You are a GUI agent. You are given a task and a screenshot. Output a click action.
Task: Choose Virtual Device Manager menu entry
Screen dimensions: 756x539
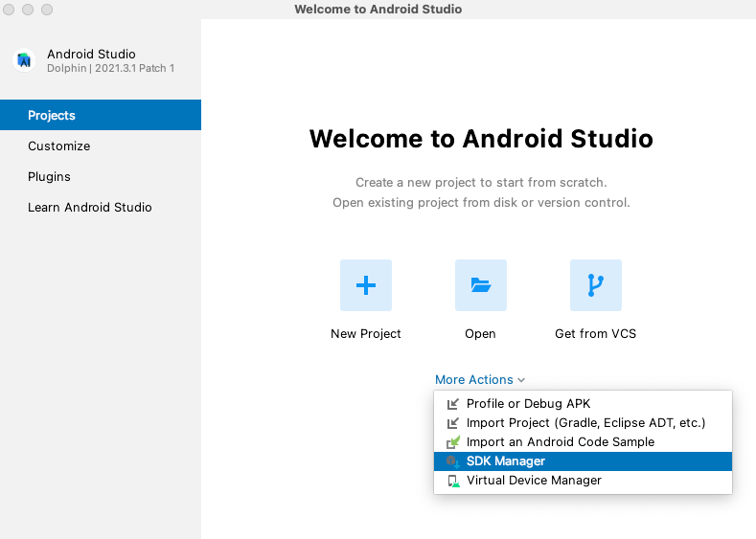[x=583, y=481]
